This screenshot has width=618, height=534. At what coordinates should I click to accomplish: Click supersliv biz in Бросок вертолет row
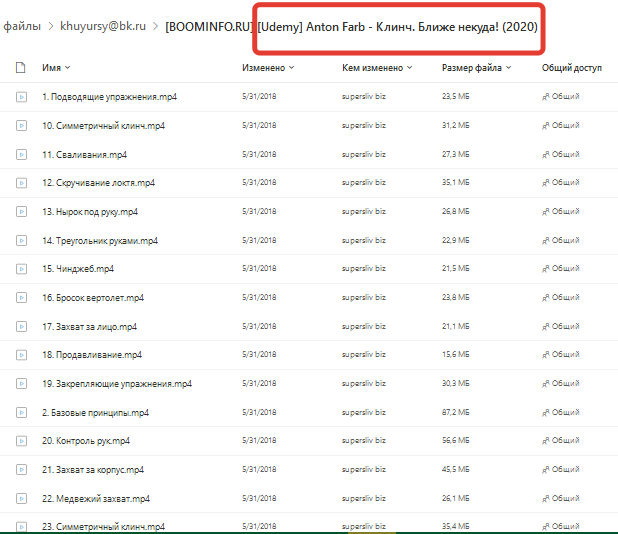[x=363, y=298]
